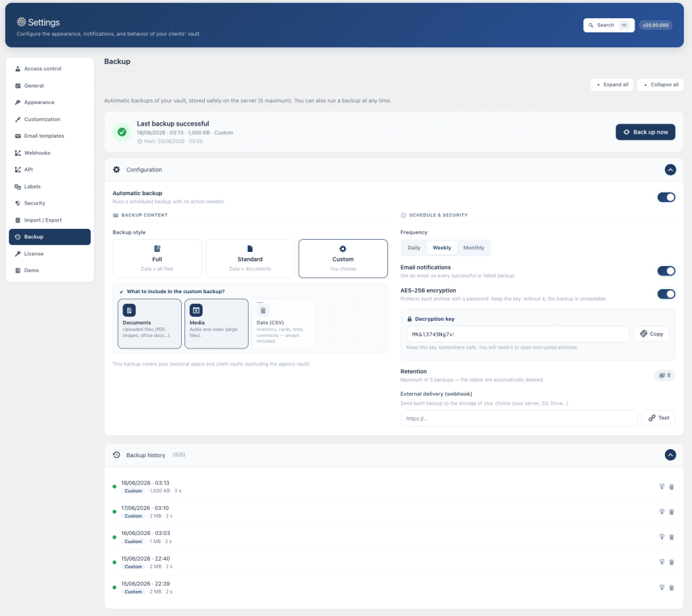The height and width of the screenshot is (616, 692).
Task: Collapse the Configuration section
Action: tap(670, 170)
